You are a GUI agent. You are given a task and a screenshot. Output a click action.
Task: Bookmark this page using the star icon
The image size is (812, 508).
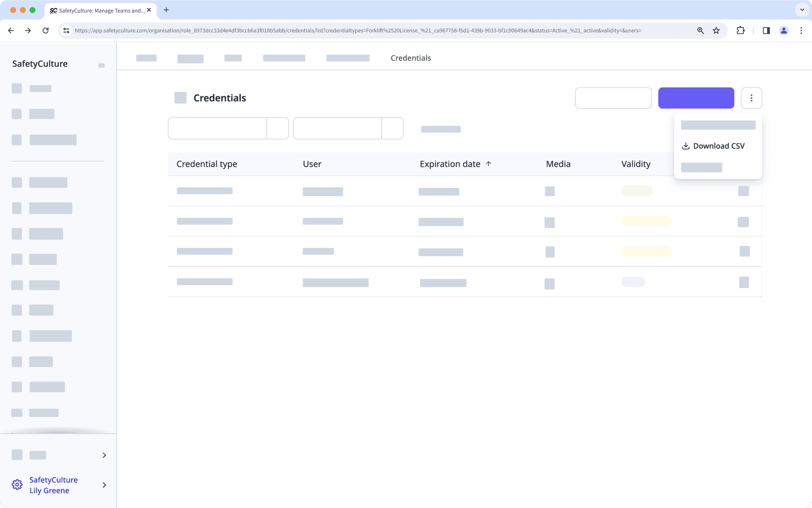click(716, 30)
